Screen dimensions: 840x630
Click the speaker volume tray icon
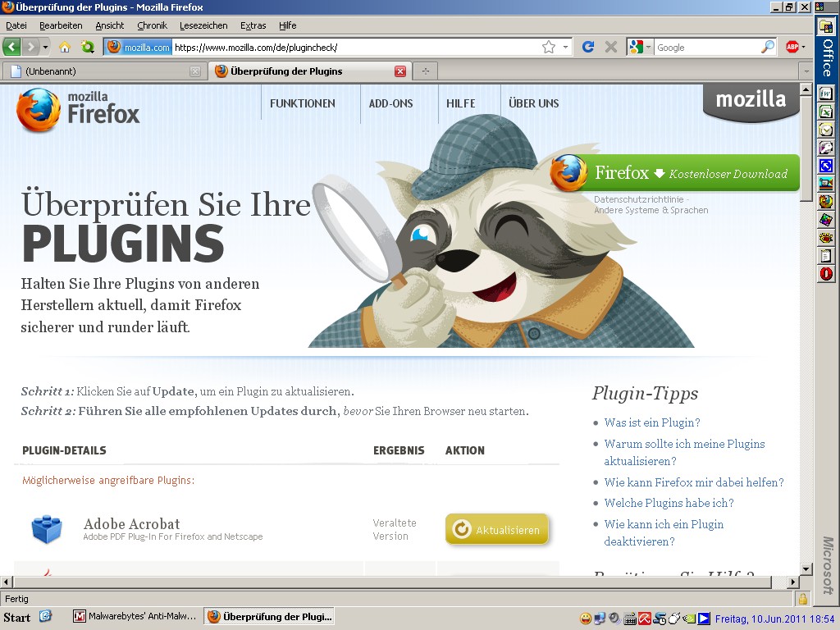tap(615, 619)
